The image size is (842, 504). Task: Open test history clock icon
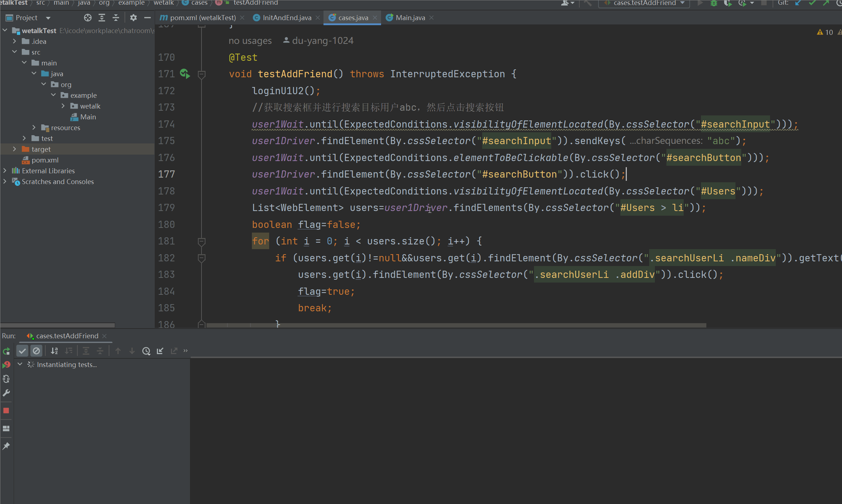tap(146, 351)
